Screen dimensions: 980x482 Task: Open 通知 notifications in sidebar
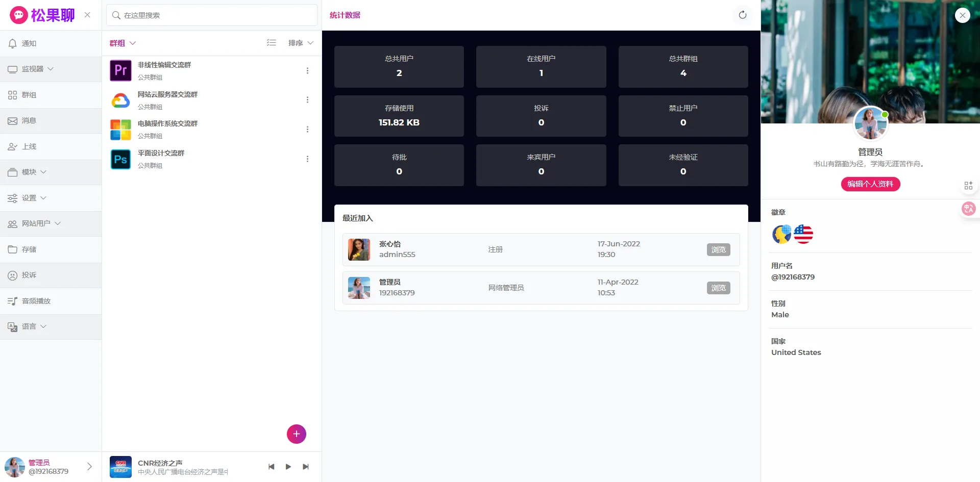point(29,43)
